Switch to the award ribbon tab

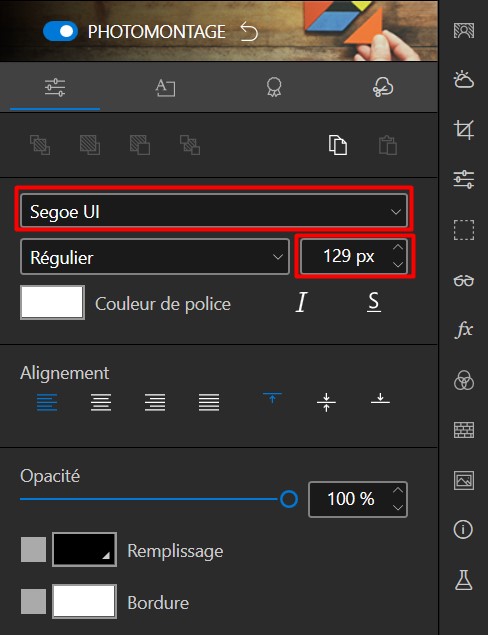click(274, 87)
